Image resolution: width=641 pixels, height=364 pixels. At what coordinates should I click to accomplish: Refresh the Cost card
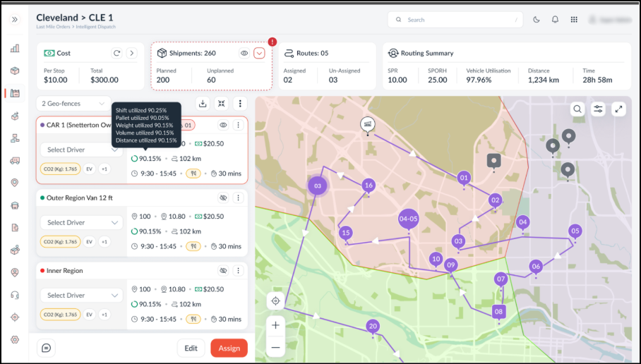(x=116, y=53)
